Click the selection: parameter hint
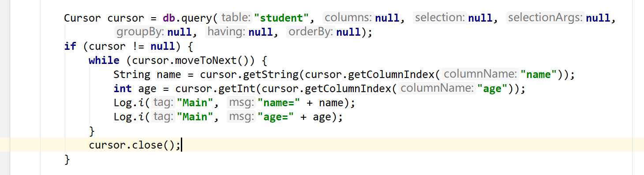This screenshot has height=175, width=644. [440, 18]
